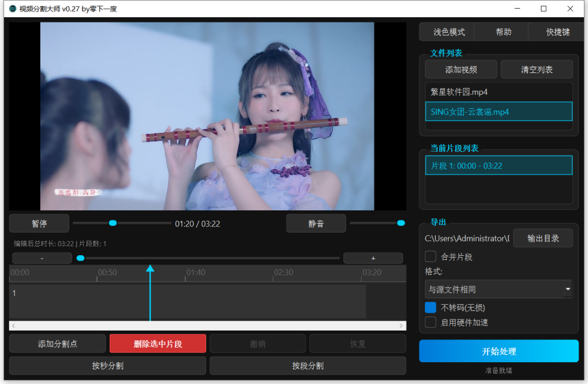Open the Help tab
588x384 pixels.
pyautogui.click(x=504, y=32)
